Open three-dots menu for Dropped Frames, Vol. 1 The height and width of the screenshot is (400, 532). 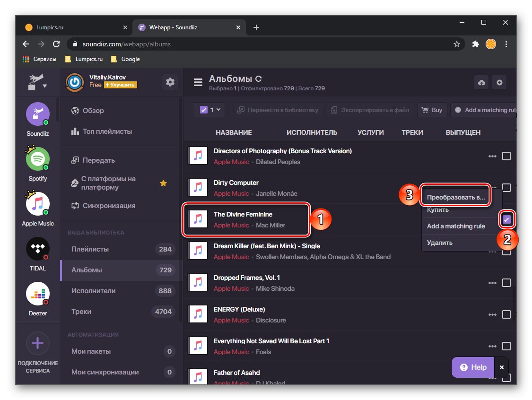click(x=492, y=283)
